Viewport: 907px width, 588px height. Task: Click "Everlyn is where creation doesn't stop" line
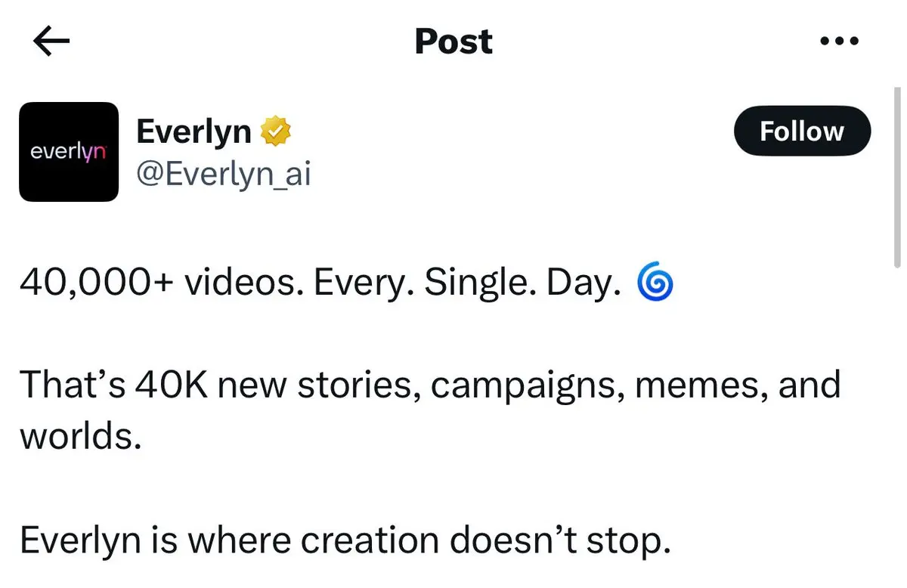(x=345, y=540)
